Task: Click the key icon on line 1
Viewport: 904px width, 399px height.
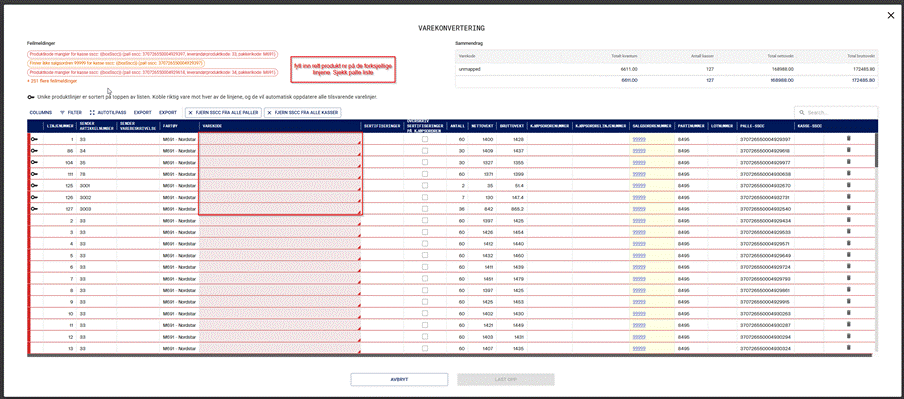Action: [x=35, y=139]
